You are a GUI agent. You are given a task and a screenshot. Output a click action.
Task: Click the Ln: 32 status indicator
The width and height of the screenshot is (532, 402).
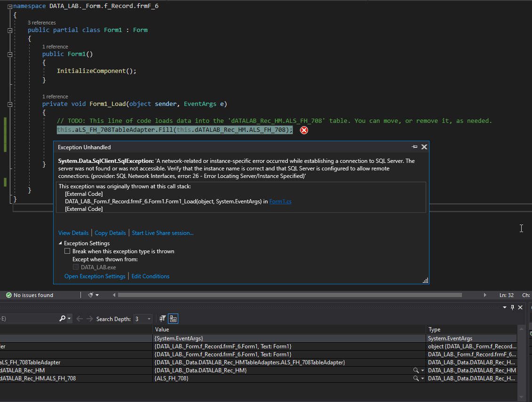506,295
